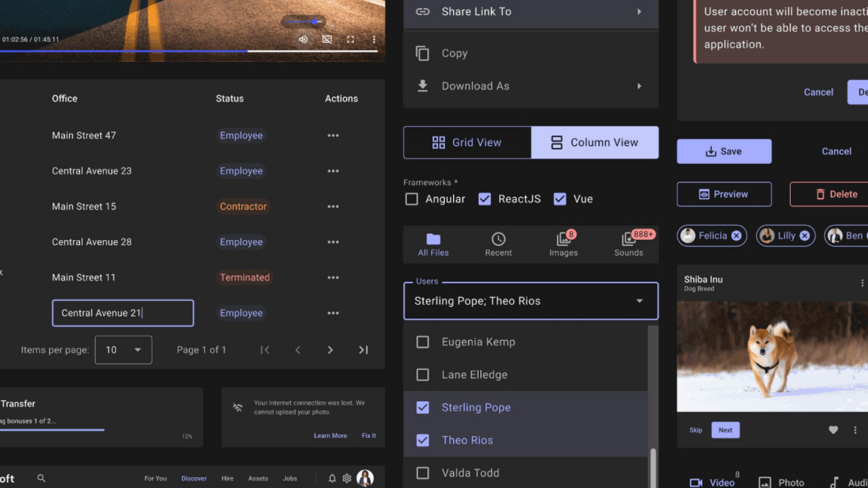Image resolution: width=868 pixels, height=488 pixels.
Task: Check the Angular framework checkbox
Action: coord(412,199)
